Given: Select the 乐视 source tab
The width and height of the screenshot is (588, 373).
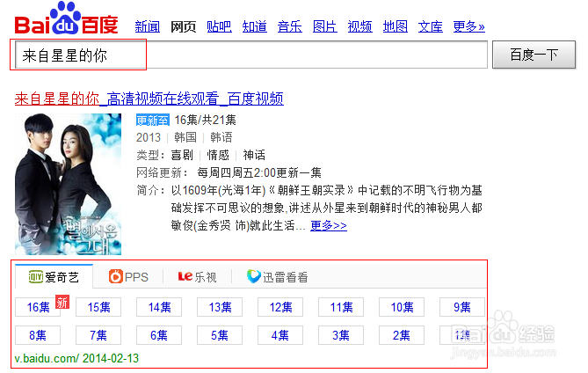Looking at the screenshot, I should coord(197,277).
